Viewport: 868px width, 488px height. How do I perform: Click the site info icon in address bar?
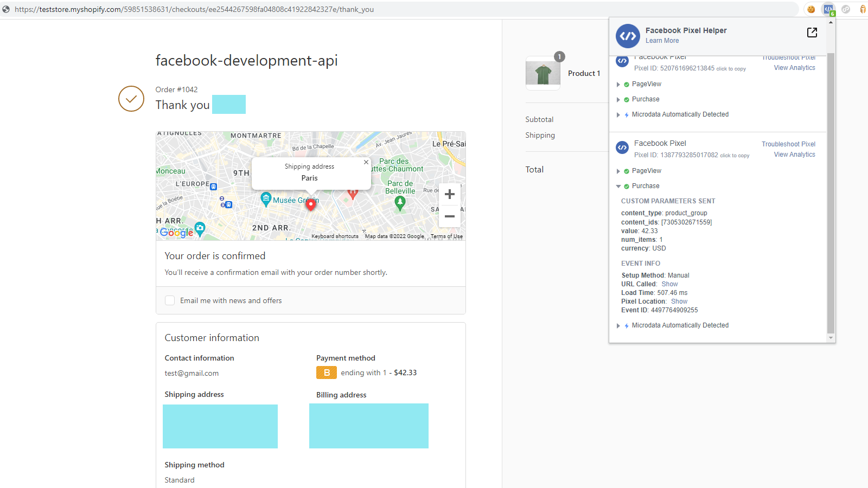point(6,9)
